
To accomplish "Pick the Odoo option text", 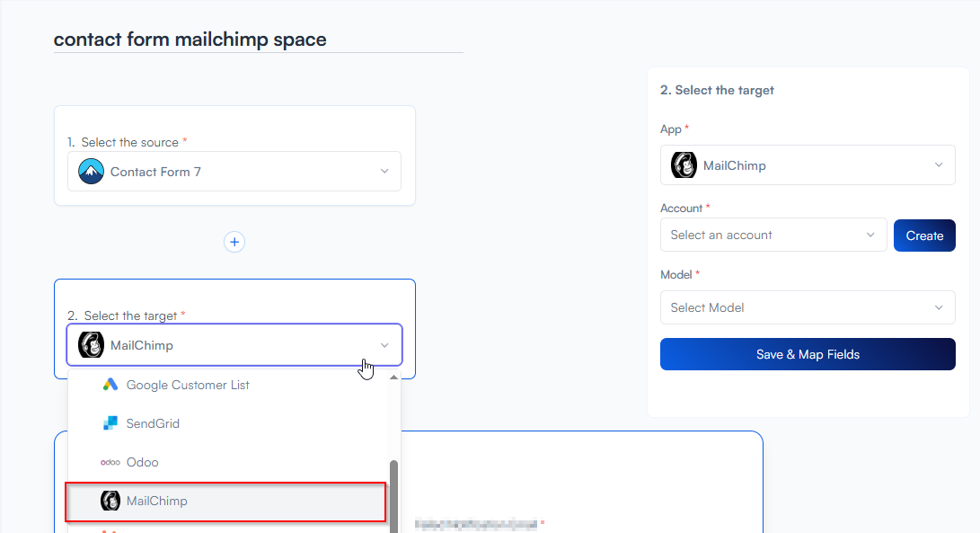I will pos(142,462).
